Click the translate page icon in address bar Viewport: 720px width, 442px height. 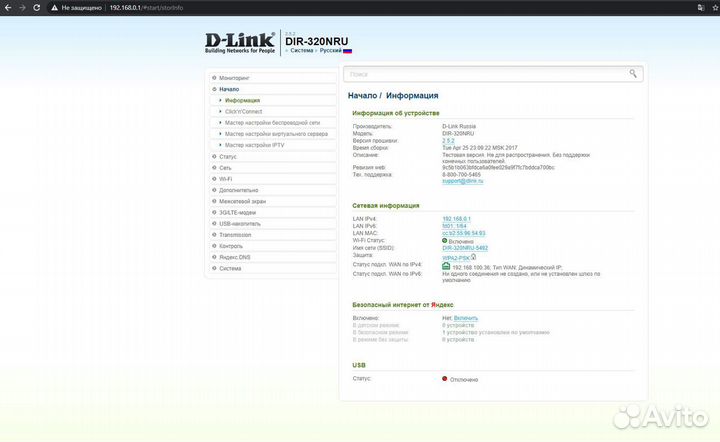tap(701, 8)
